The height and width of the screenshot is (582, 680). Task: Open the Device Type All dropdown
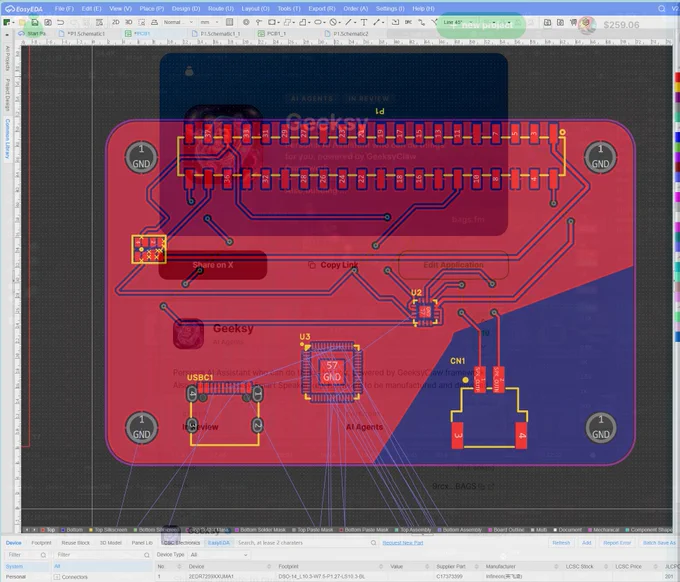pyautogui.click(x=219, y=555)
